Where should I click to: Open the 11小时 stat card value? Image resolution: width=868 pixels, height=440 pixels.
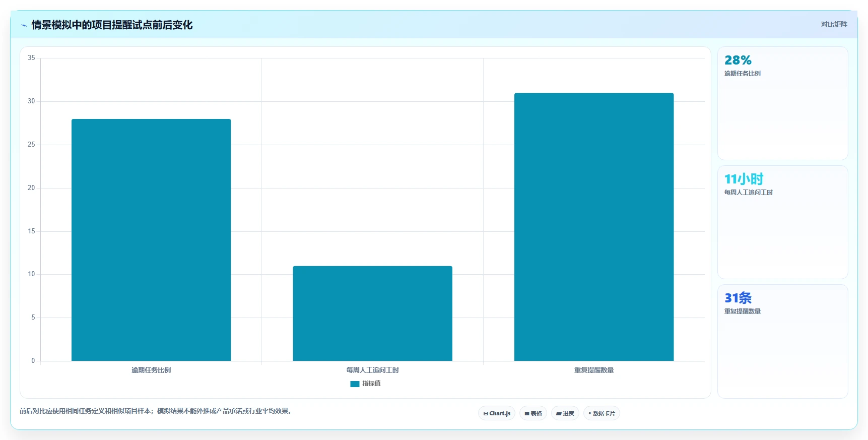744,179
